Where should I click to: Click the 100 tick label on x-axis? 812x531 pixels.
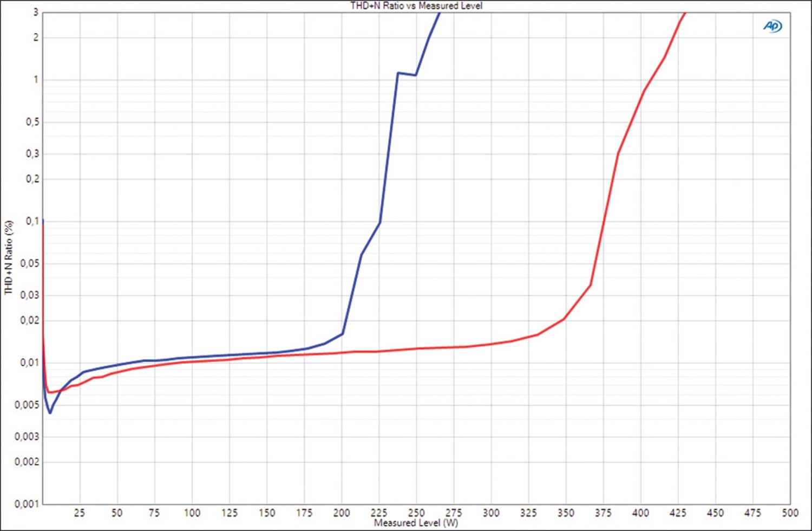pyautogui.click(x=192, y=513)
